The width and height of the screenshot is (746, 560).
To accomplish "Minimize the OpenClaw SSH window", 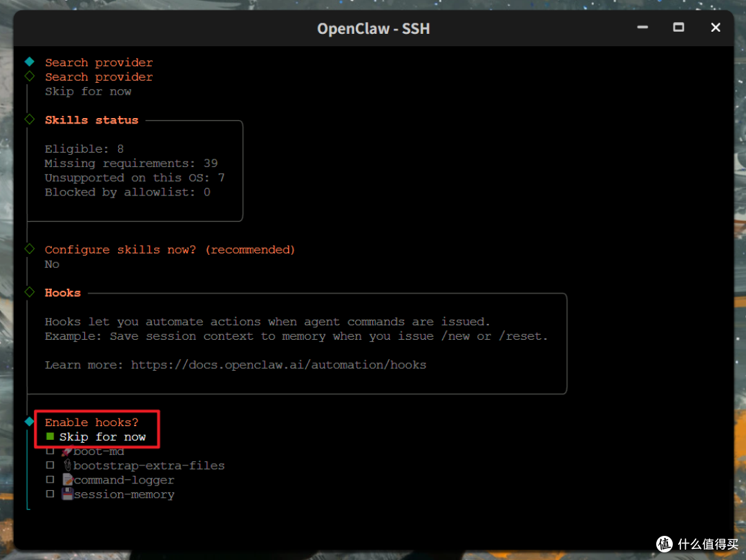I will point(642,27).
